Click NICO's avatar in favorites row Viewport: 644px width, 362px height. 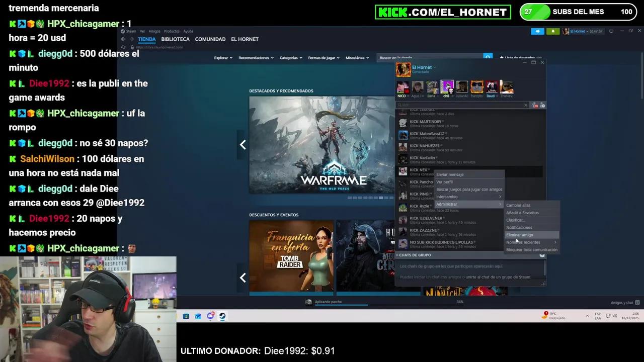(402, 87)
